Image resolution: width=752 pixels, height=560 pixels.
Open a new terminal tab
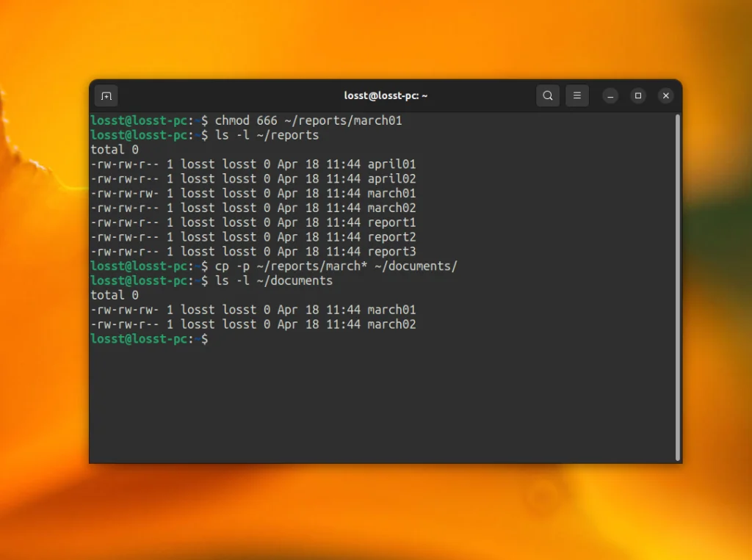(106, 96)
